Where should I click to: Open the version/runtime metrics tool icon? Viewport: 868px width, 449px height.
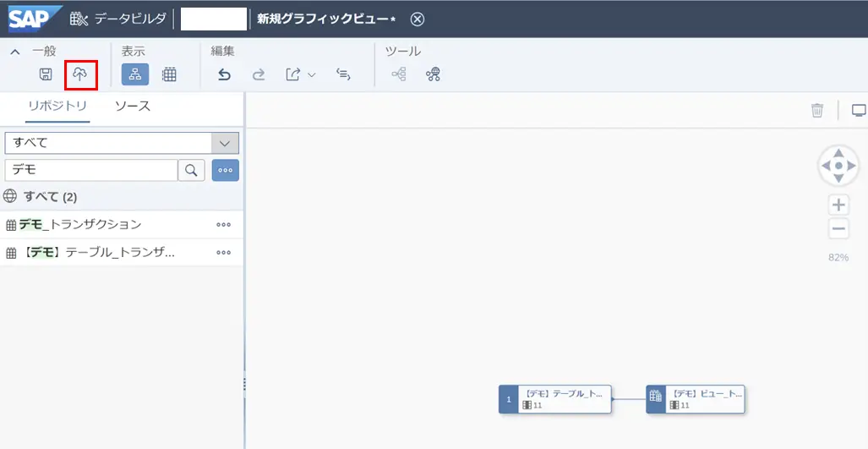[x=433, y=74]
